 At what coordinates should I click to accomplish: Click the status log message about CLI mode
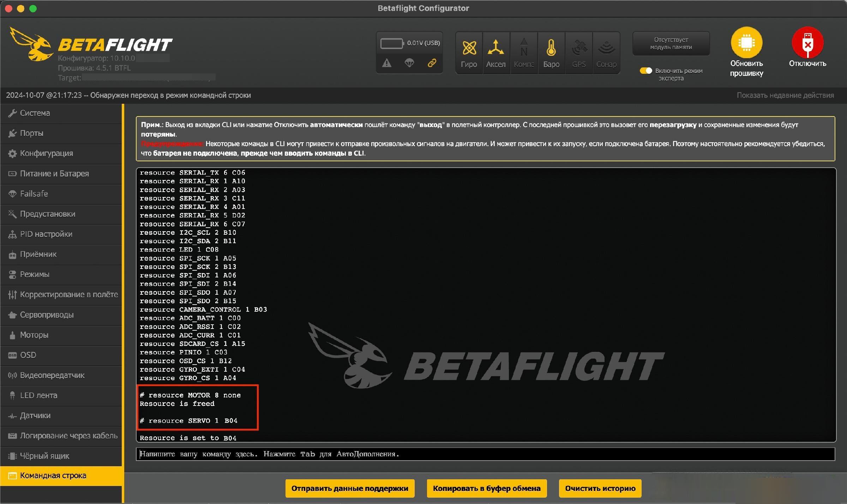[128, 95]
